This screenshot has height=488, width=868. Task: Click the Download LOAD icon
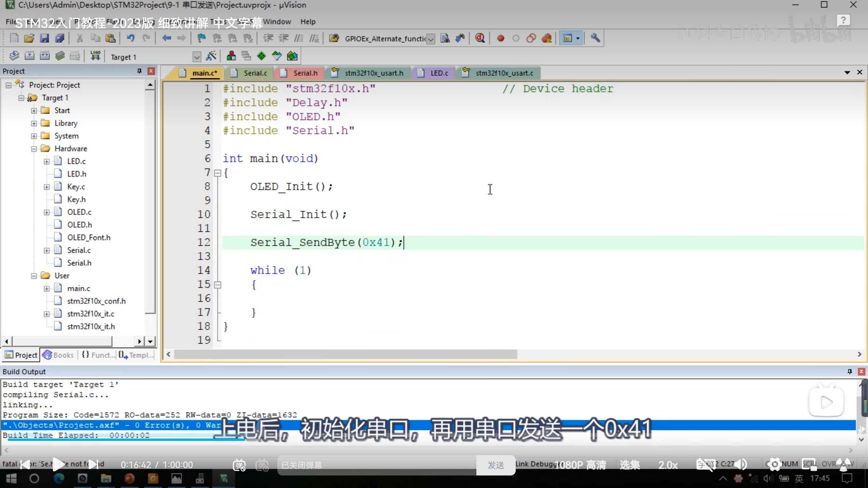pos(95,56)
